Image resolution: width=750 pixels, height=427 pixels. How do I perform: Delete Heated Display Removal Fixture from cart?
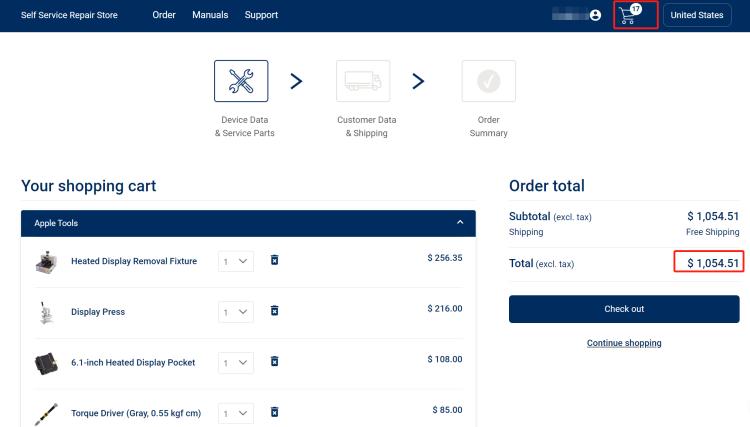pos(275,260)
